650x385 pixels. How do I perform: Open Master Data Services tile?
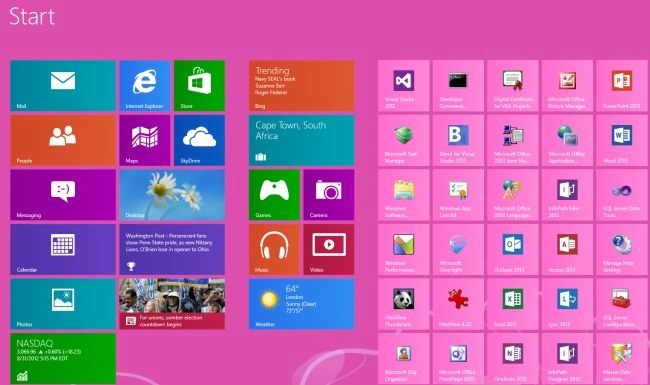[622, 358]
